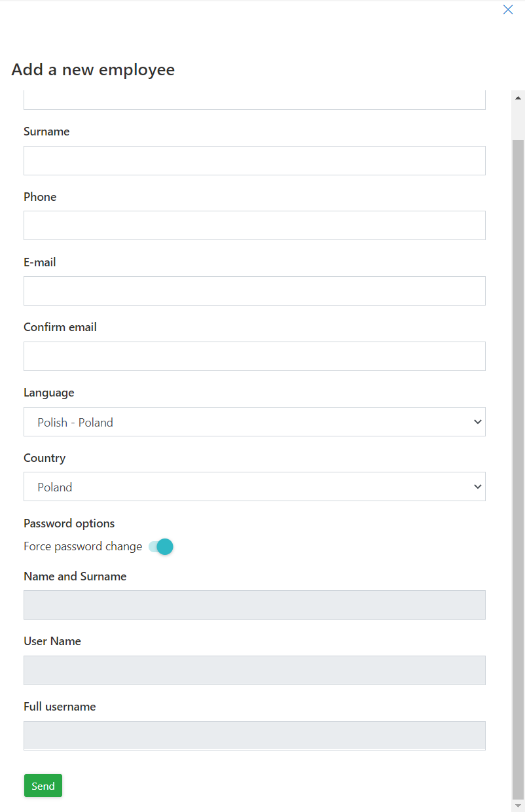Screen dimensions: 525x812
Task: Click the Country dropdown chevron arrow
Action: pyautogui.click(x=477, y=487)
